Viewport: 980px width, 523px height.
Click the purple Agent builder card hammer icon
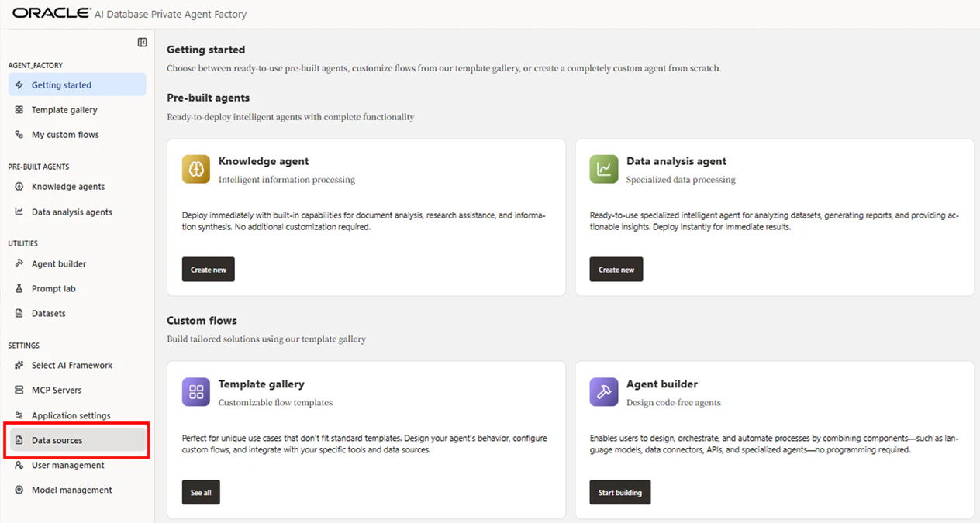[x=604, y=392]
